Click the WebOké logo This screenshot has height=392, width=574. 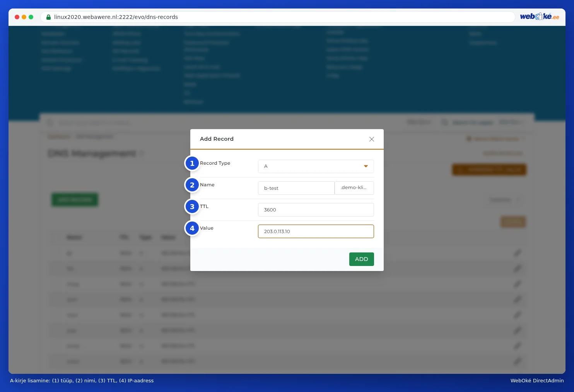(540, 17)
